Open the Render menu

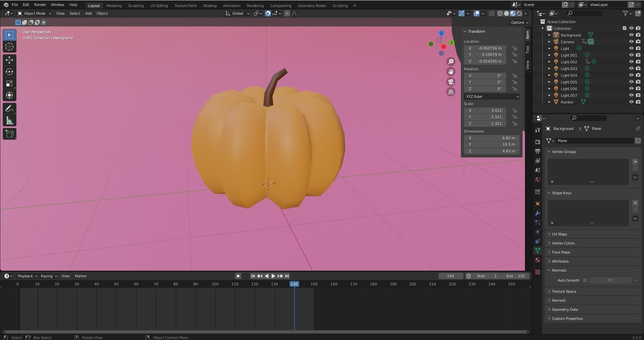tap(40, 5)
